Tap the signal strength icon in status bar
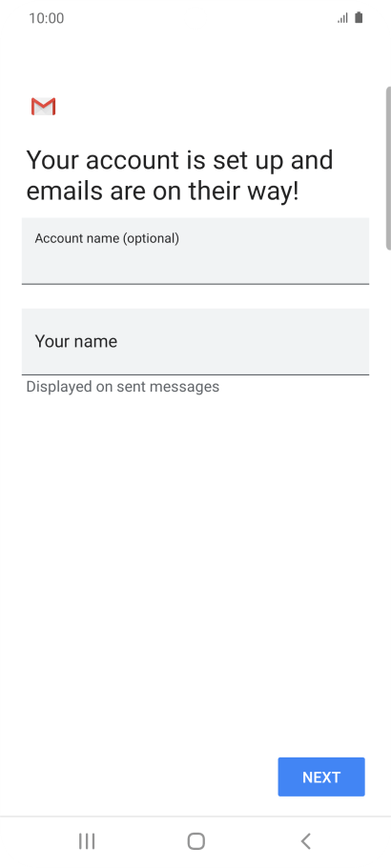Image resolution: width=391 pixels, height=868 pixels. click(x=342, y=18)
